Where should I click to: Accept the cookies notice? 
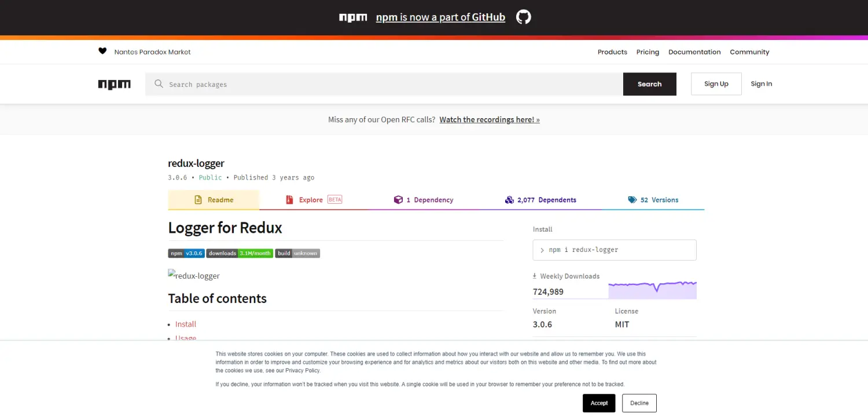[x=599, y=403]
